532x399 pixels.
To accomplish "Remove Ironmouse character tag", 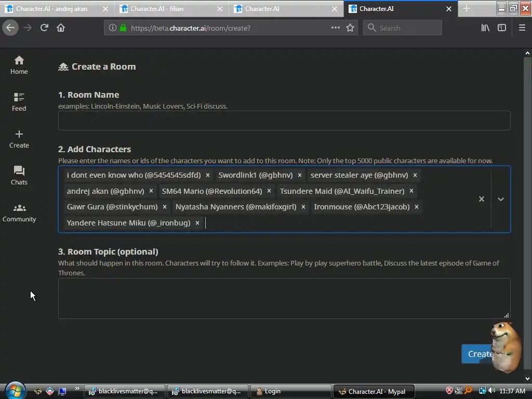I will point(417,207).
